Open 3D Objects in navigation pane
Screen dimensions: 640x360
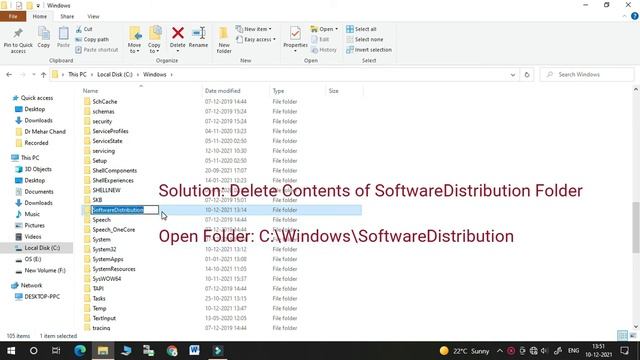[38, 169]
